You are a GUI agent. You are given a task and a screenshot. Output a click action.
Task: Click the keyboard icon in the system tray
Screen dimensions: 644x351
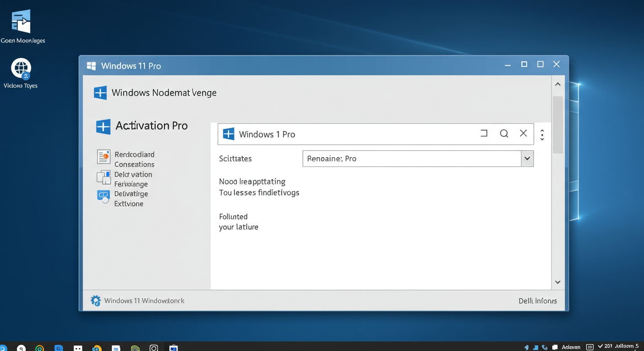[x=590, y=347]
